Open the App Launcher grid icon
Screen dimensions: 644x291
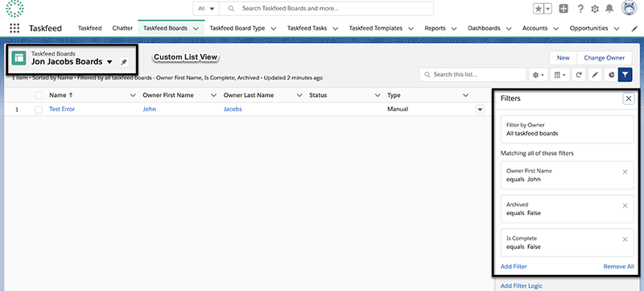pyautogui.click(x=14, y=28)
